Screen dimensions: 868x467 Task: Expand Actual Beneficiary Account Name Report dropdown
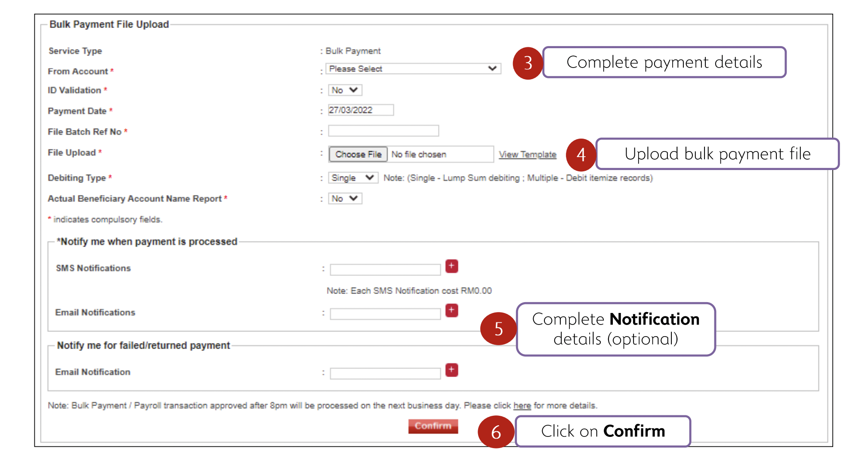pyautogui.click(x=345, y=198)
